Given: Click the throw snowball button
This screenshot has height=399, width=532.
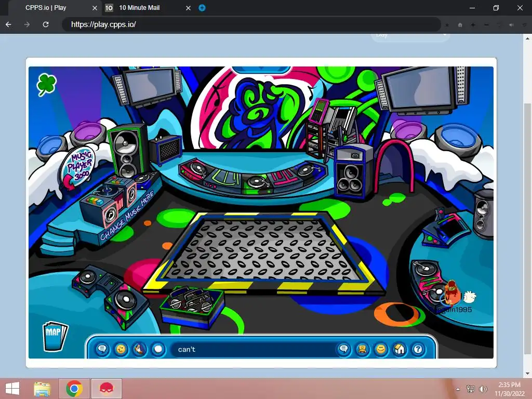Looking at the screenshot, I should 158,349.
